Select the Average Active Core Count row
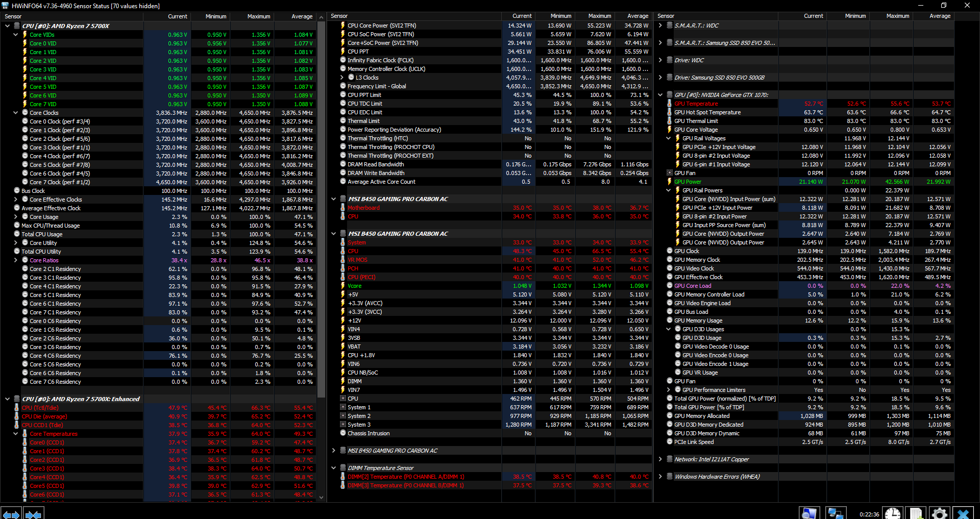This screenshot has width=980, height=519. pyautogui.click(x=491, y=182)
